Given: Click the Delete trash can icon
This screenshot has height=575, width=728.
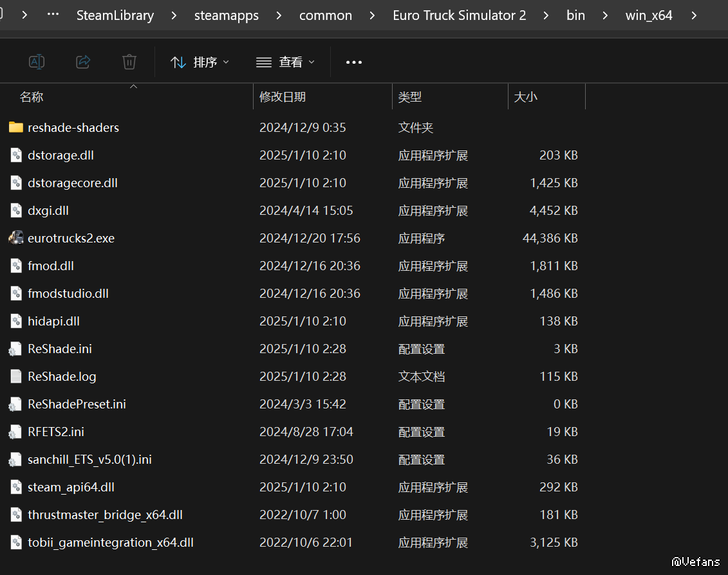Looking at the screenshot, I should point(129,62).
